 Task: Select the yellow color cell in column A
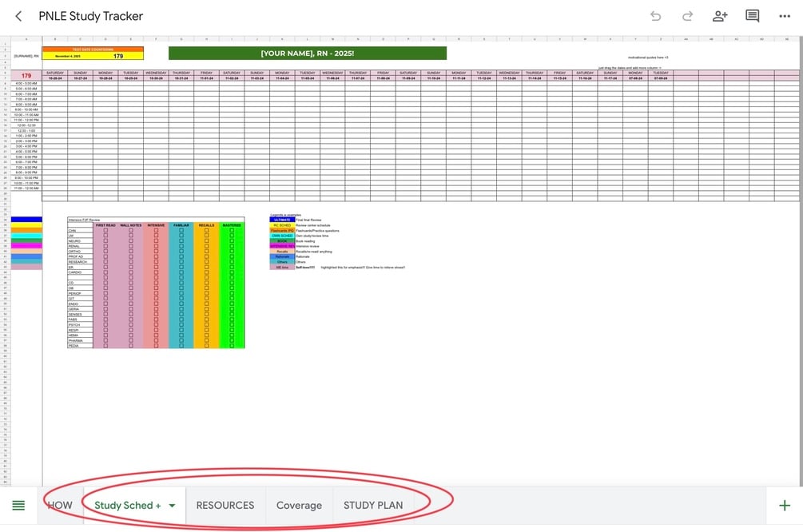tap(26, 224)
